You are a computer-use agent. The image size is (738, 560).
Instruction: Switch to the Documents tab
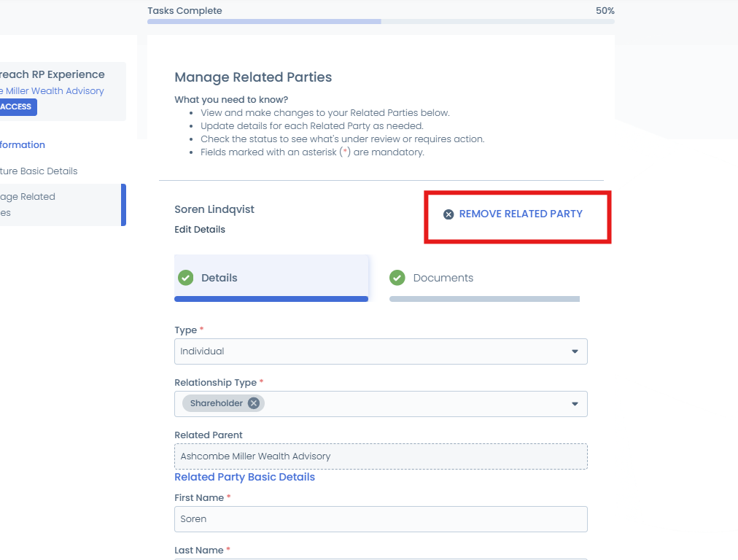click(x=484, y=278)
